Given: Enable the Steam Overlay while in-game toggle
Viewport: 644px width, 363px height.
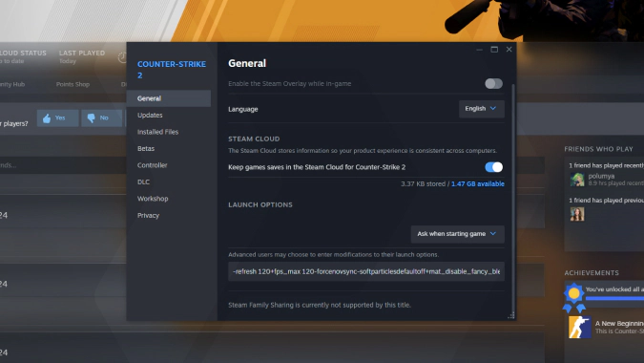Looking at the screenshot, I should coord(493,84).
